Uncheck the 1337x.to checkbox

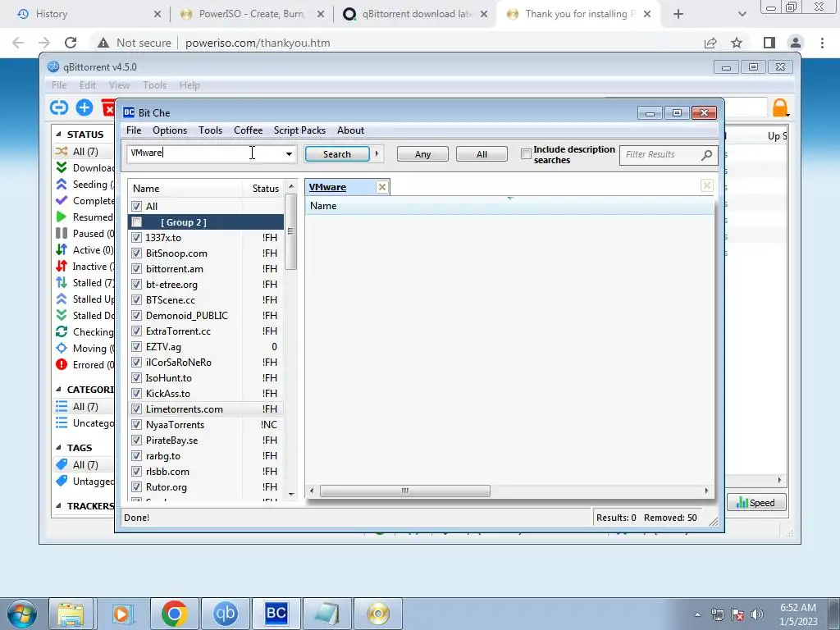137,237
